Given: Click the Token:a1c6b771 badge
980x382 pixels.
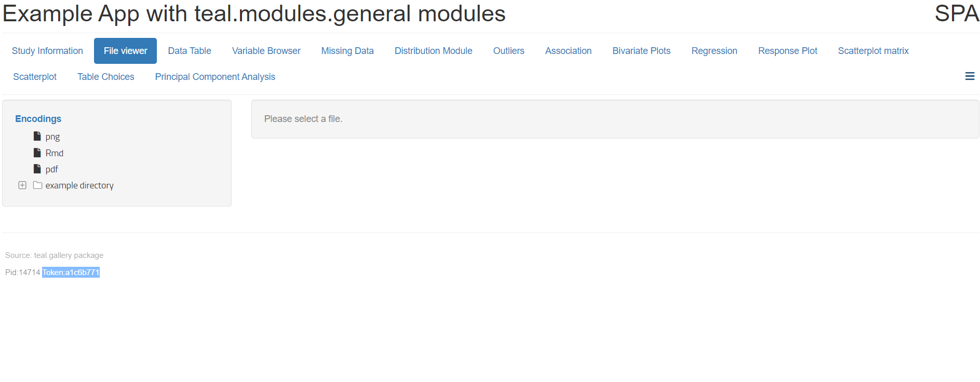Looking at the screenshot, I should tap(71, 272).
